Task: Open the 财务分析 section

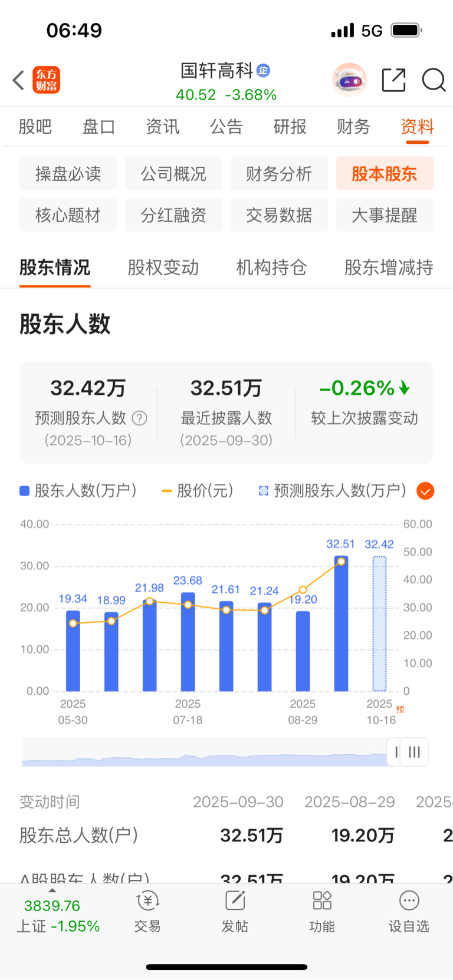Action: [279, 173]
